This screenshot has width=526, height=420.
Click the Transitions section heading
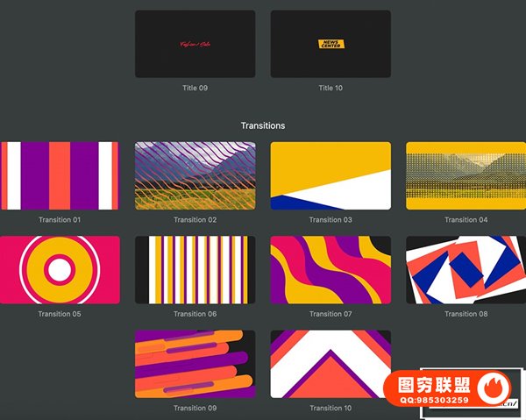263,125
